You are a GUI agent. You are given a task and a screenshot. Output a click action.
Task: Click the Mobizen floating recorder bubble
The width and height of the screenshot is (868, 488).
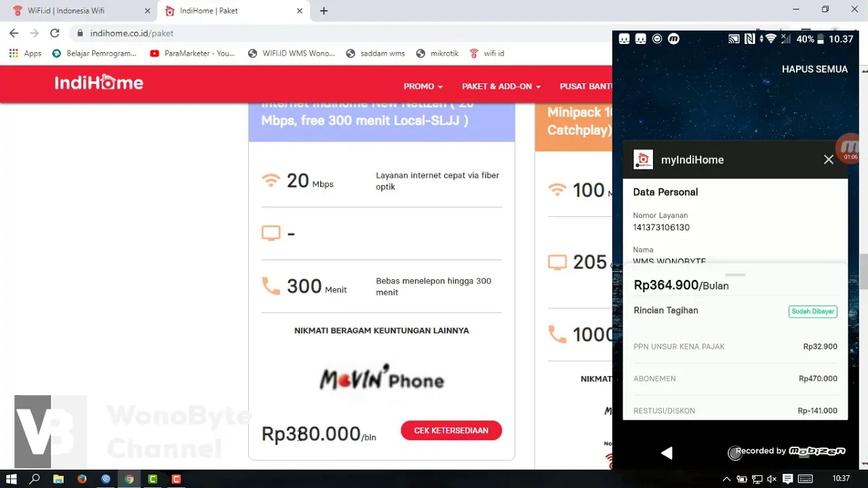[850, 148]
